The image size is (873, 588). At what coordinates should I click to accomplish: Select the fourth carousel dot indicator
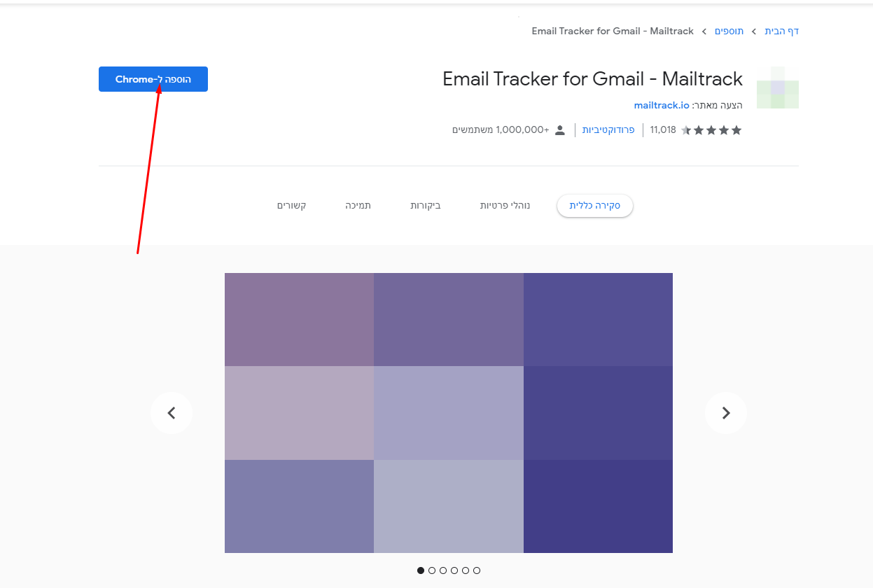[x=454, y=570]
